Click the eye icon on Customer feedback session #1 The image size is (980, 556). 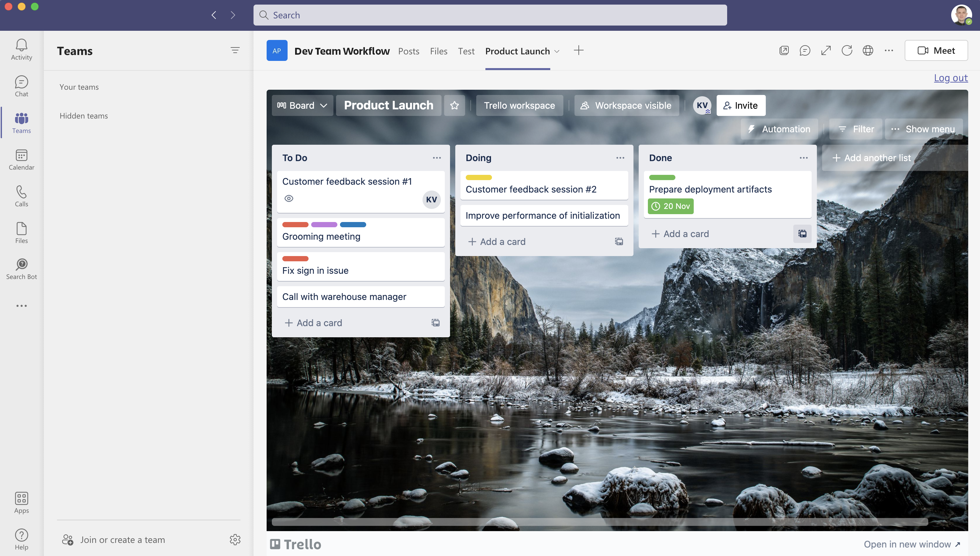tap(288, 198)
